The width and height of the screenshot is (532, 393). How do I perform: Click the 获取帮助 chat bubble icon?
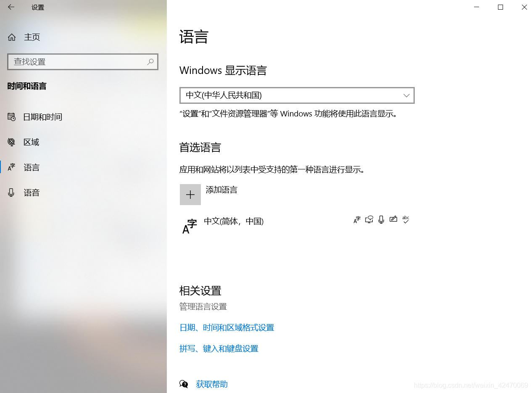pyautogui.click(x=184, y=384)
